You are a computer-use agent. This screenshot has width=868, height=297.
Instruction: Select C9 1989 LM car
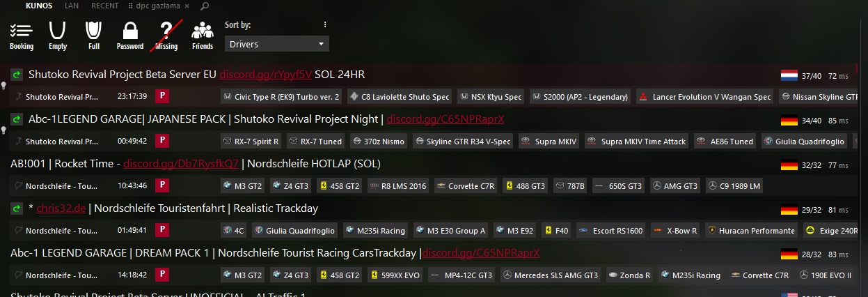click(736, 186)
